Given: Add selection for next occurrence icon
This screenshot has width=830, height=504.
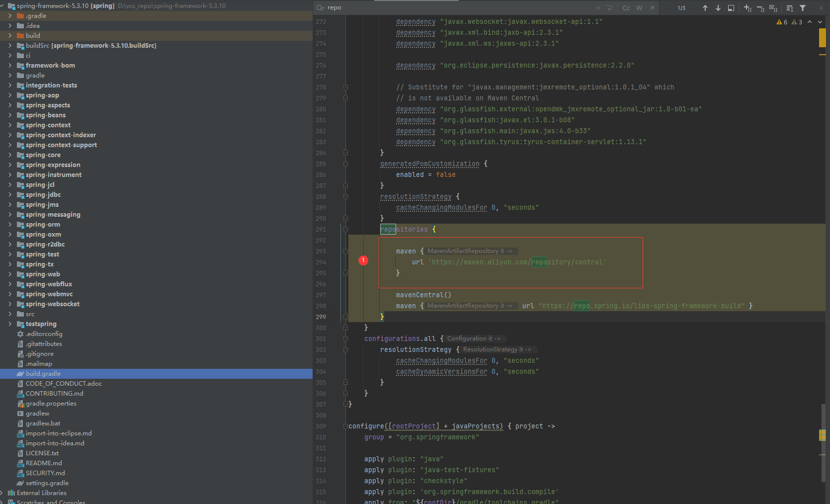Looking at the screenshot, I should pos(747,8).
